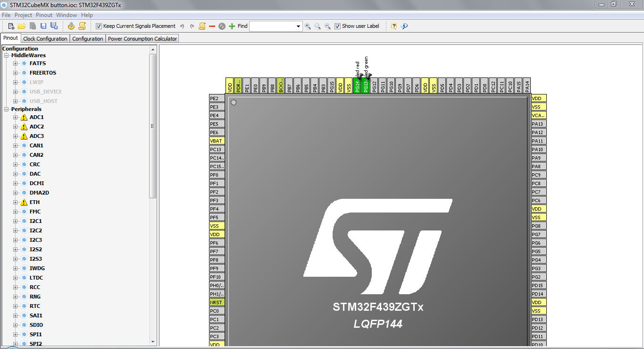Collapse the Peripherals tree node

click(x=7, y=110)
